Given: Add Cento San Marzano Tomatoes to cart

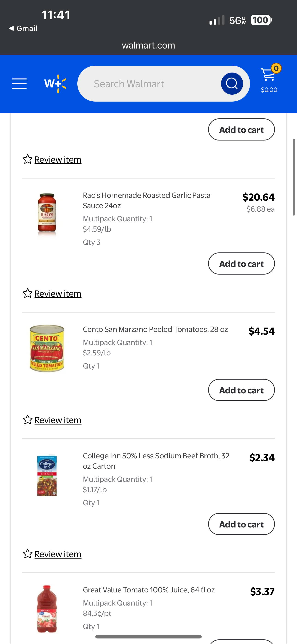Looking at the screenshot, I should 241,390.
